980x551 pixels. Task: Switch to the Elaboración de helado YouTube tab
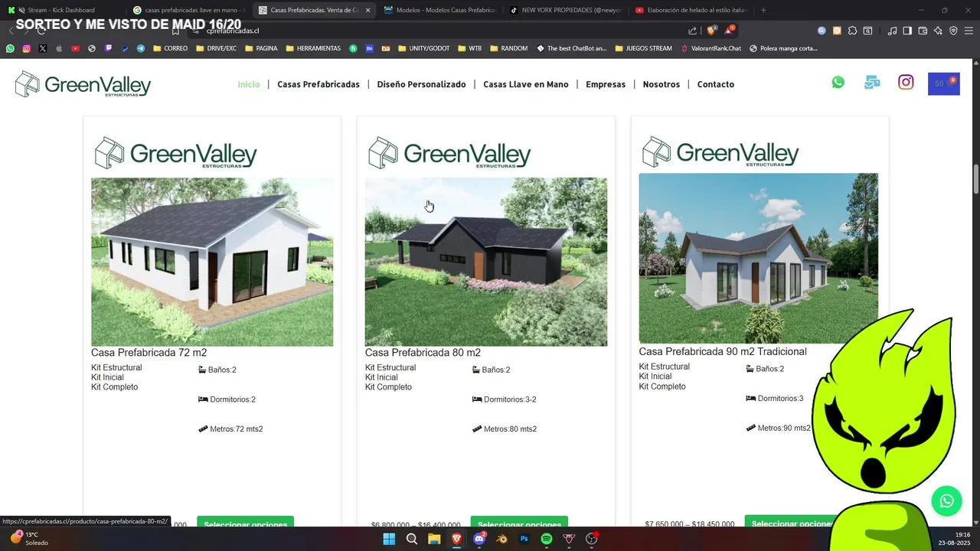(x=691, y=10)
